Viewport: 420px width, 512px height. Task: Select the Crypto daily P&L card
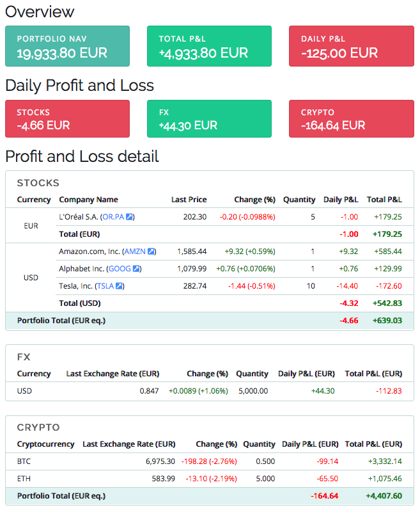click(x=352, y=118)
